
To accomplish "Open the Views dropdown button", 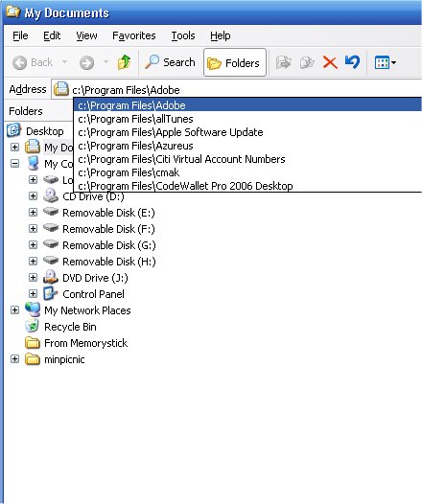I will coord(386,62).
